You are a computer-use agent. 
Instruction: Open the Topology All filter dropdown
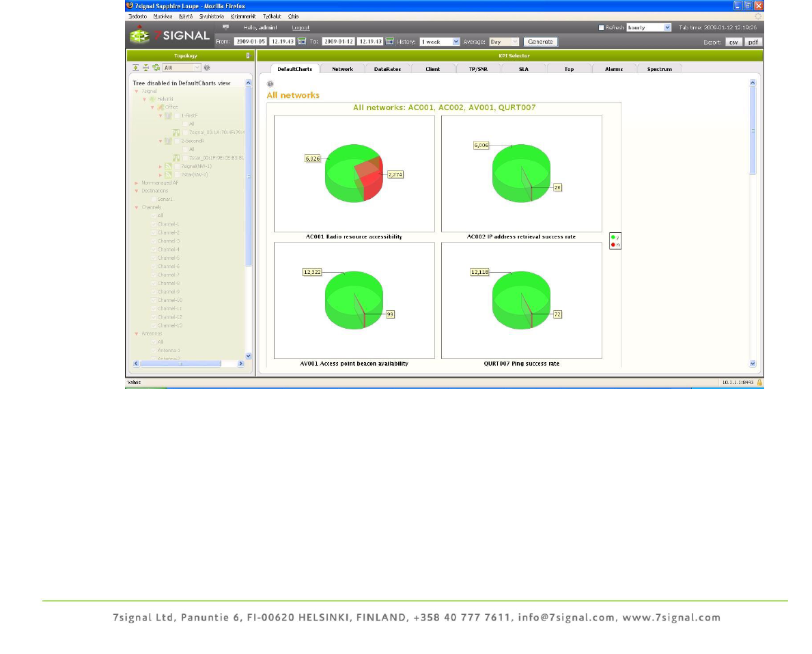tap(182, 68)
